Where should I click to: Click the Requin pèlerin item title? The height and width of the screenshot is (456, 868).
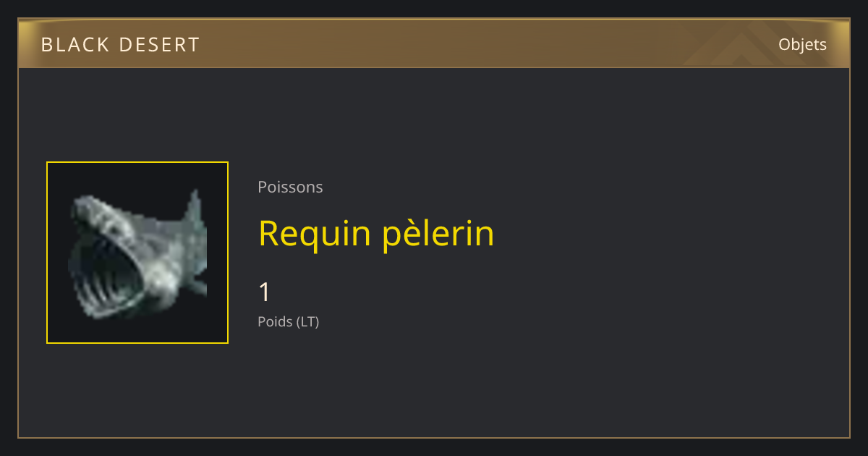click(x=376, y=234)
